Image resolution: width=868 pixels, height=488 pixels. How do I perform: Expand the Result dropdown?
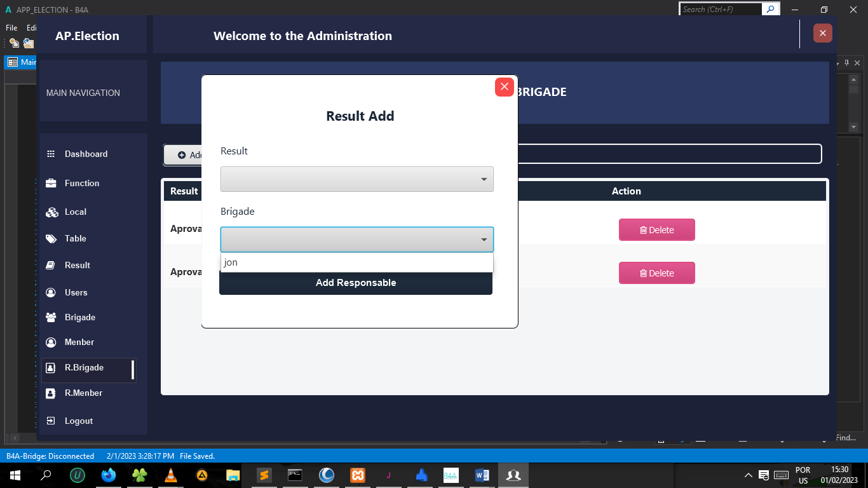357,179
